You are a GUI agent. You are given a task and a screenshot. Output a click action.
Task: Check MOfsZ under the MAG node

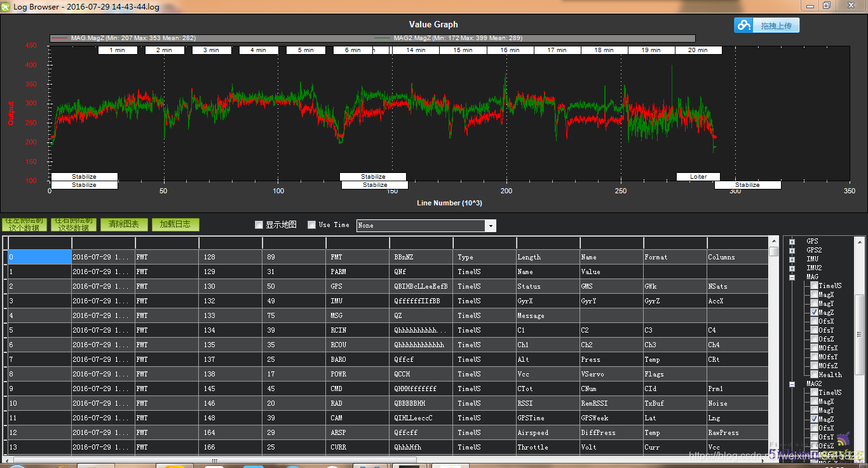point(815,366)
